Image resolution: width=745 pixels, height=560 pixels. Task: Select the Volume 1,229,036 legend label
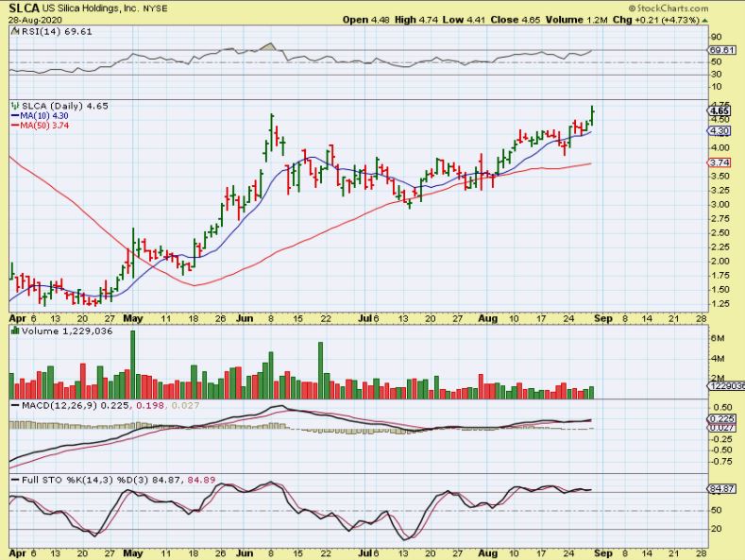coord(67,331)
